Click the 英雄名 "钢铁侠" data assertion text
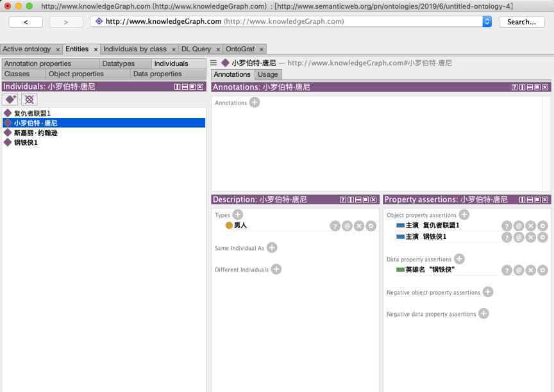The height and width of the screenshot is (392, 554). pos(430,270)
